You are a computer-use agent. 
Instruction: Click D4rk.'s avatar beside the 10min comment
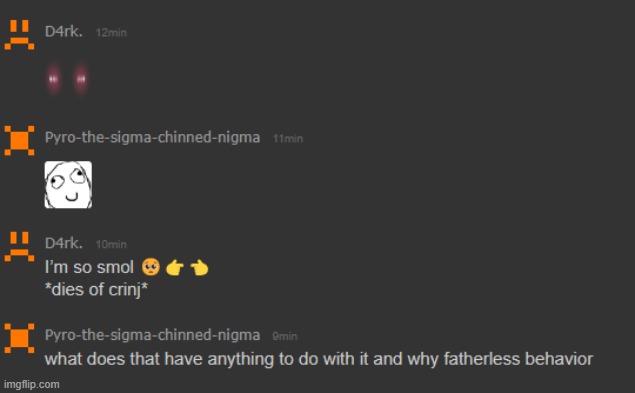(x=19, y=247)
